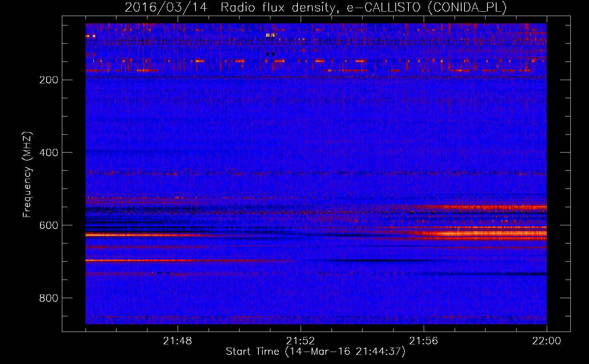Screen dimensions: 589x364
Task: Click the 21:56 time tick label
Action: pos(424,341)
